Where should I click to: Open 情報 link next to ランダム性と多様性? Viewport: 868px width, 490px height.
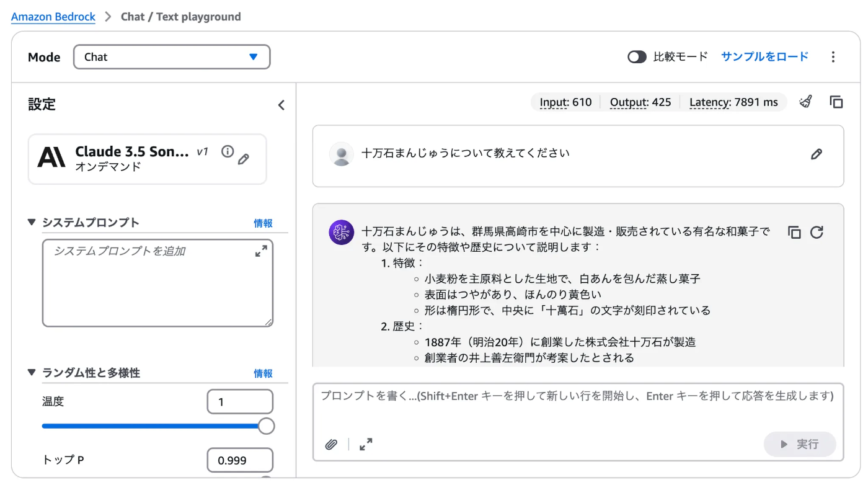[263, 373]
